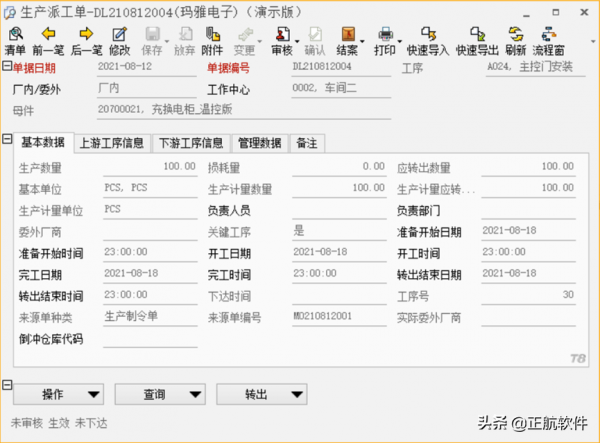This screenshot has width=600, height=443.
Task: Click the 单据编号 field DL210812004
Action: coord(341,67)
